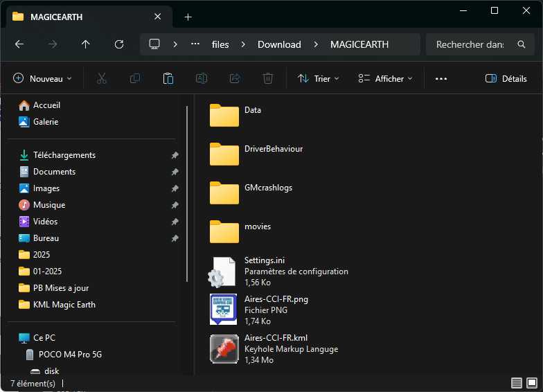Add a new tab with plus button
543x392 pixels.
coord(188,17)
